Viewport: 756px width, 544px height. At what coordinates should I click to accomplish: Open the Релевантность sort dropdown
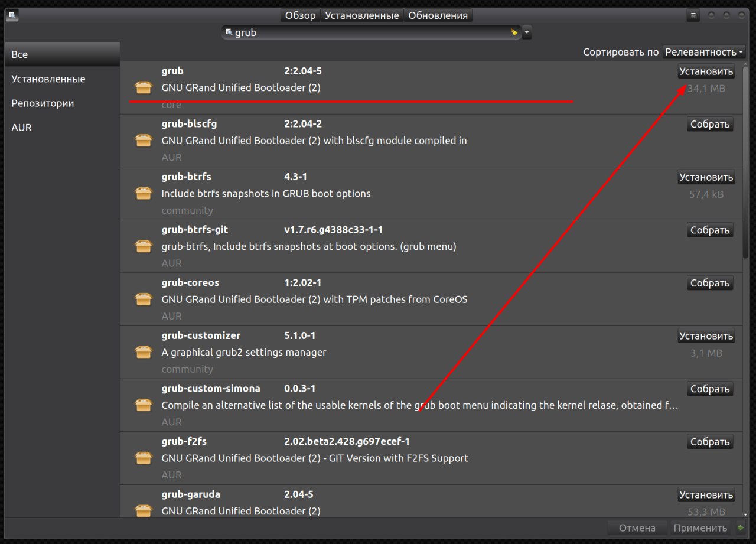pyautogui.click(x=704, y=52)
